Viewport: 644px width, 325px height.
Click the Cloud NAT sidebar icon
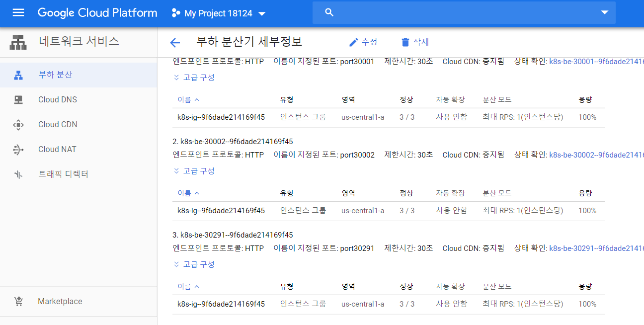click(x=18, y=150)
